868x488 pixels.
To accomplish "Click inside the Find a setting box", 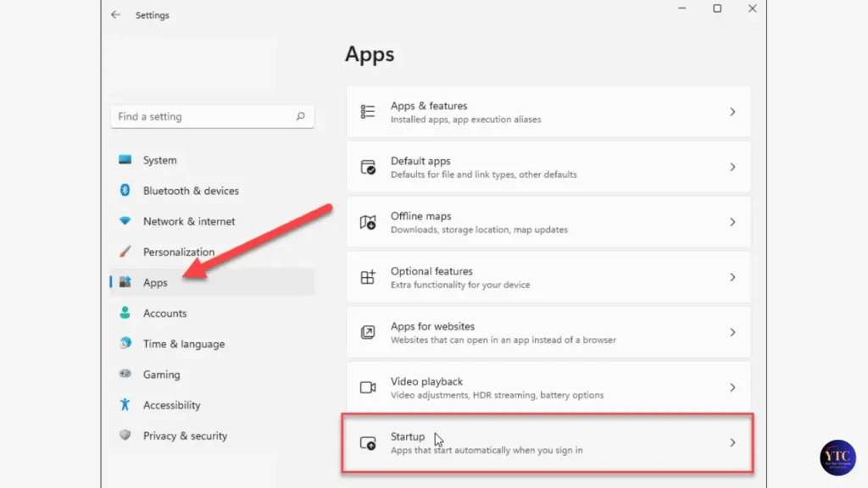I will (x=195, y=116).
